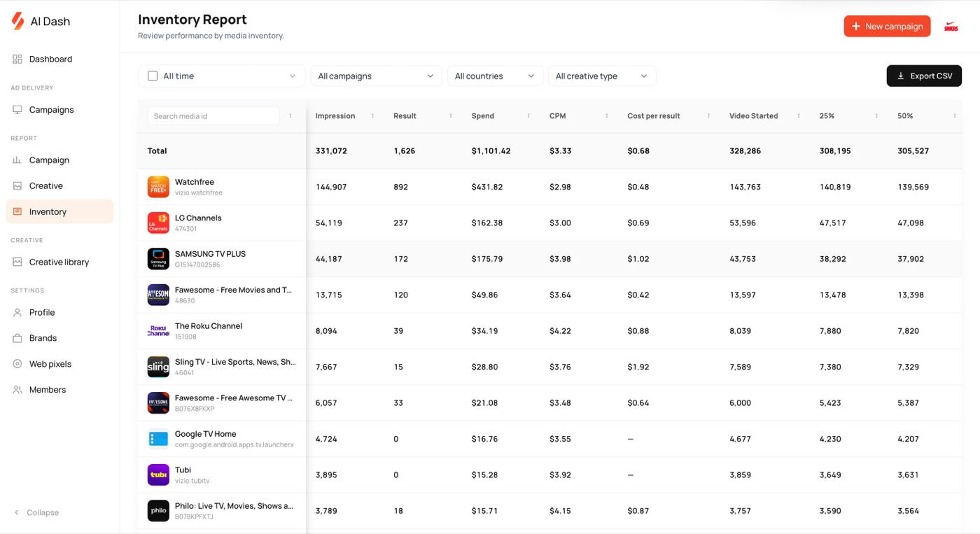
Task: Open Members settings
Action: pos(60,390)
